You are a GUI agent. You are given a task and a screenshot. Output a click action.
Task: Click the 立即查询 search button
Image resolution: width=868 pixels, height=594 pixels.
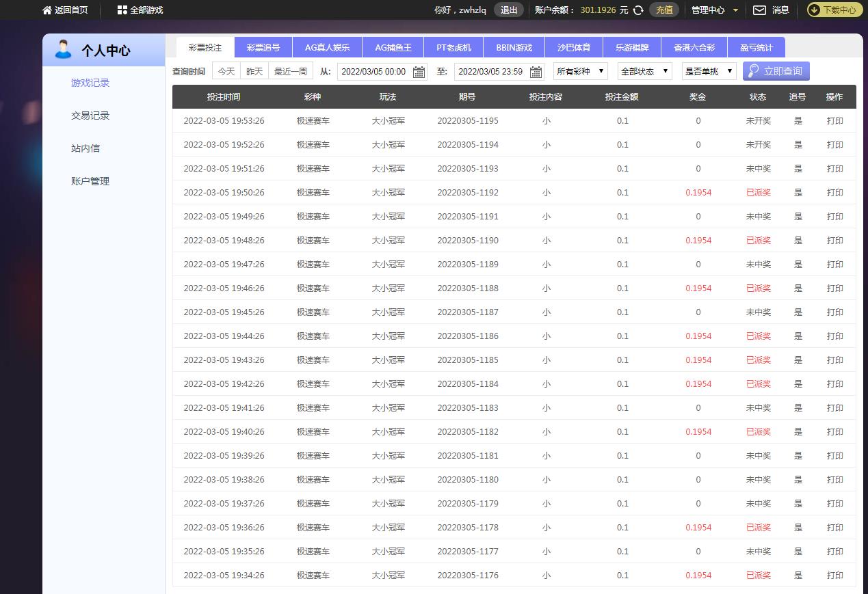coord(776,71)
